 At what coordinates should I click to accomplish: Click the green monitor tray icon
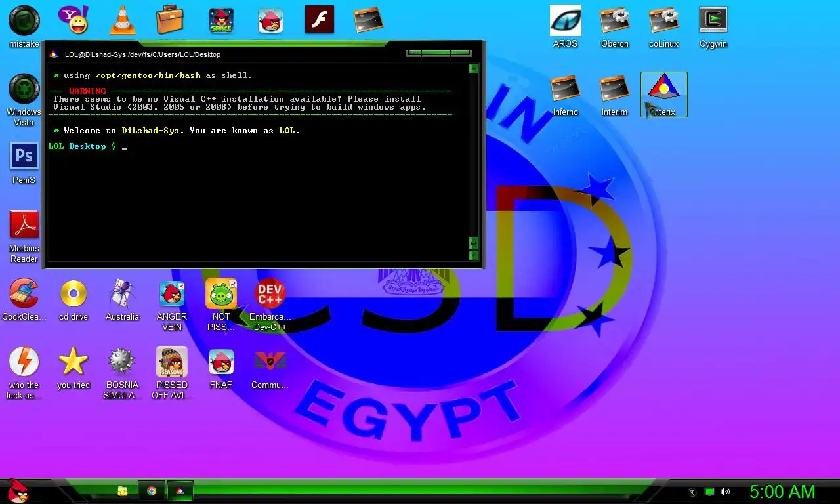(709, 492)
